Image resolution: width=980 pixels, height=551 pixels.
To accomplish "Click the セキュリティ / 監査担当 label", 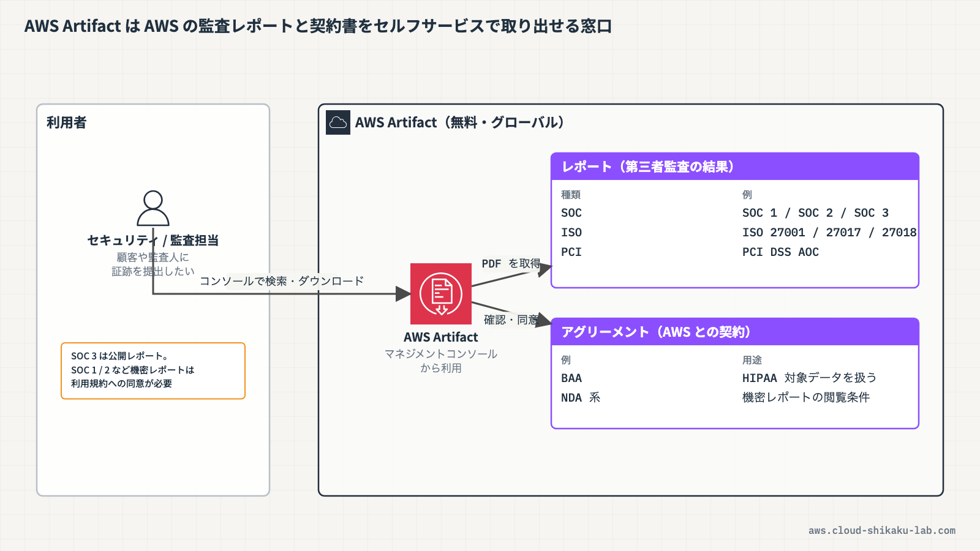I will (153, 240).
